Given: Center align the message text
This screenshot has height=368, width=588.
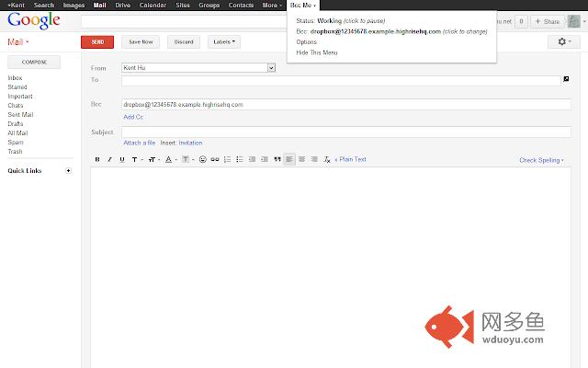Looking at the screenshot, I should click(302, 159).
